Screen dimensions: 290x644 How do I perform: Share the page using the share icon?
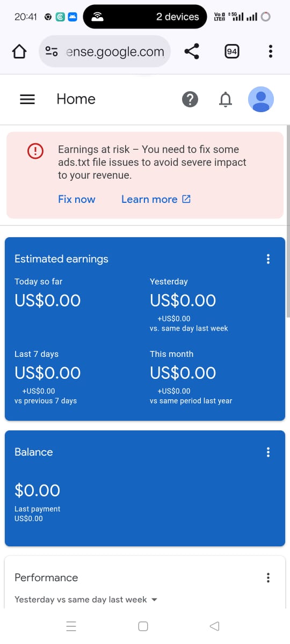point(192,52)
